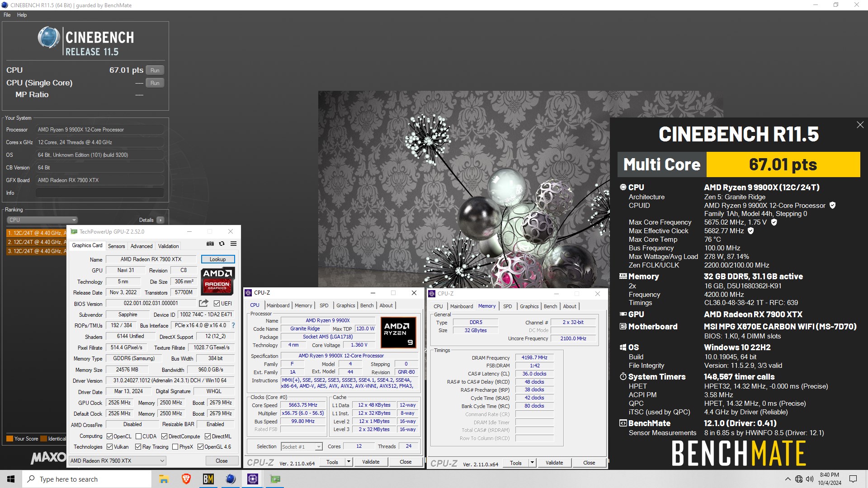Open Mainboard tab in CPU-Z CPU window
The image size is (868, 488).
point(278,305)
